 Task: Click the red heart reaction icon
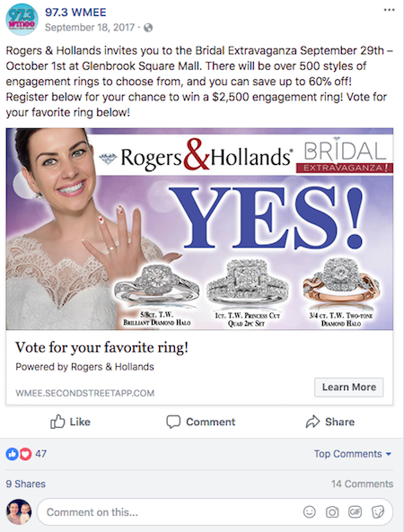click(25, 454)
